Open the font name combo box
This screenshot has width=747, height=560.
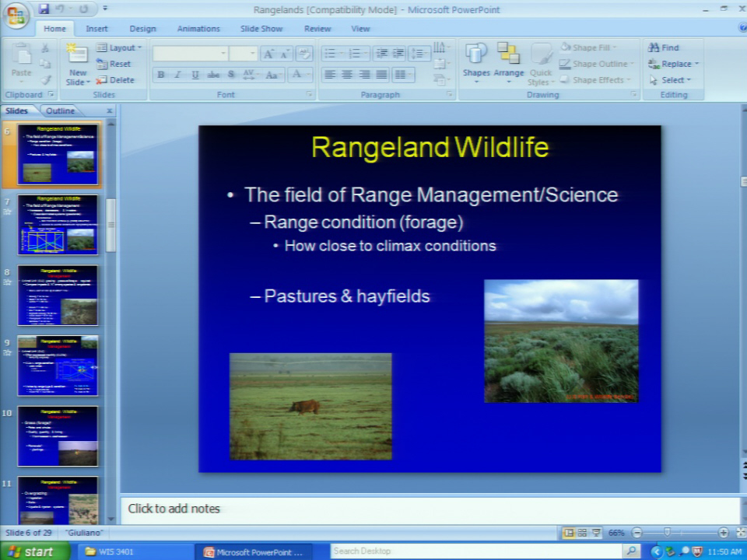[x=190, y=54]
